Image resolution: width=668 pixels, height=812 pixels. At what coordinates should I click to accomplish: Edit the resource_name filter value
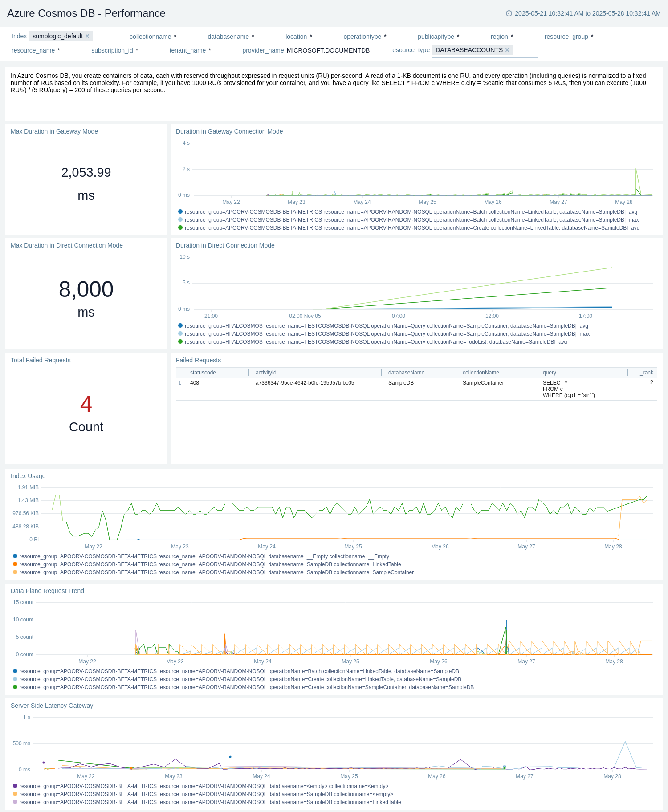69,50
